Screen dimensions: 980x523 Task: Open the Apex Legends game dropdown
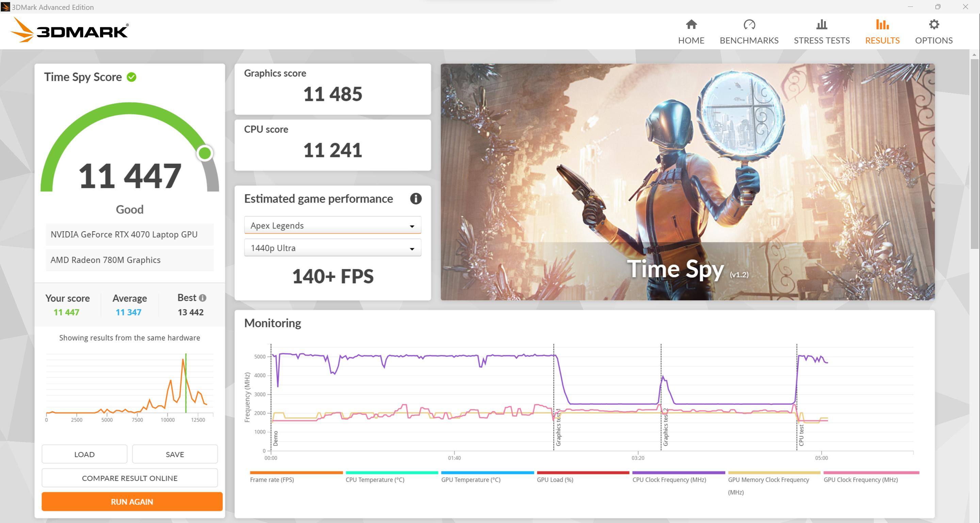[332, 226]
